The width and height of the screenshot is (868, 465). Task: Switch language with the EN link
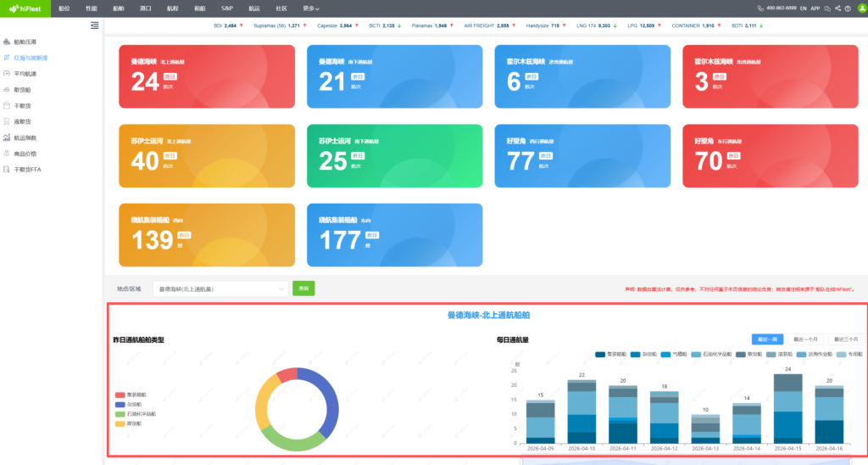(x=803, y=8)
